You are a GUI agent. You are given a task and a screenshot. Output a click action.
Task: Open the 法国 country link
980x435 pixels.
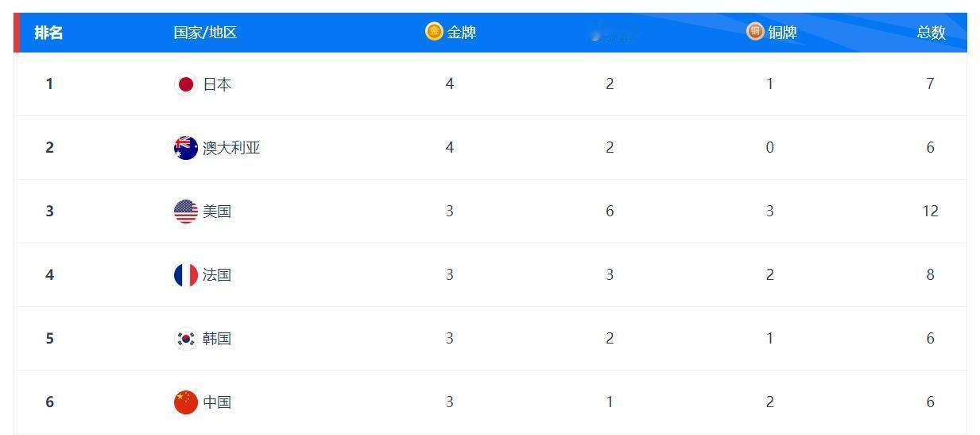click(x=217, y=275)
